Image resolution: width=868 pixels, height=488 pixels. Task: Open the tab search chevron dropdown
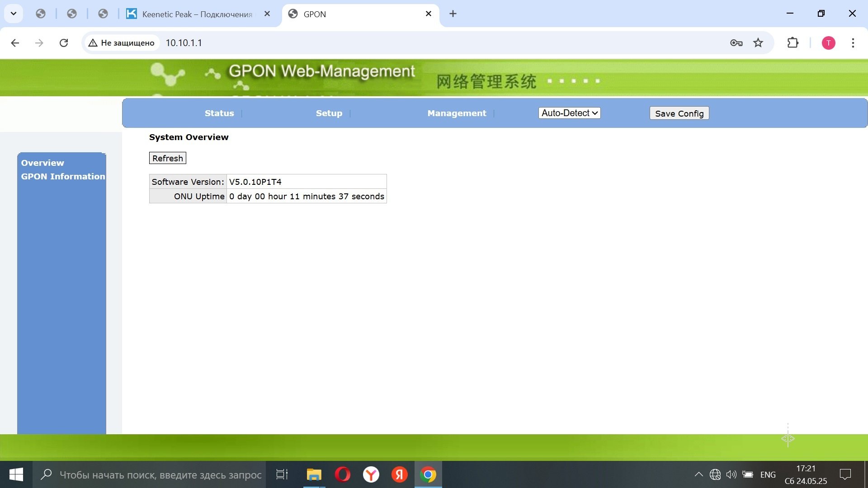pos(14,14)
